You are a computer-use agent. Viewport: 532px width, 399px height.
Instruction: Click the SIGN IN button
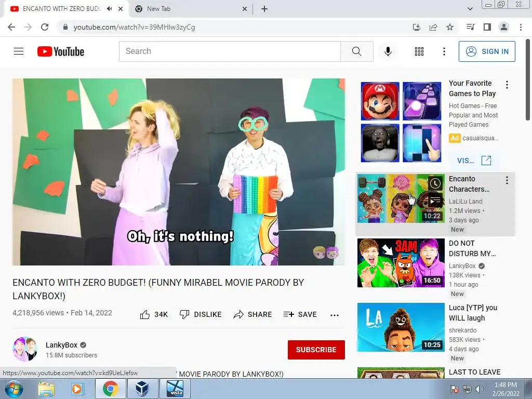487,51
